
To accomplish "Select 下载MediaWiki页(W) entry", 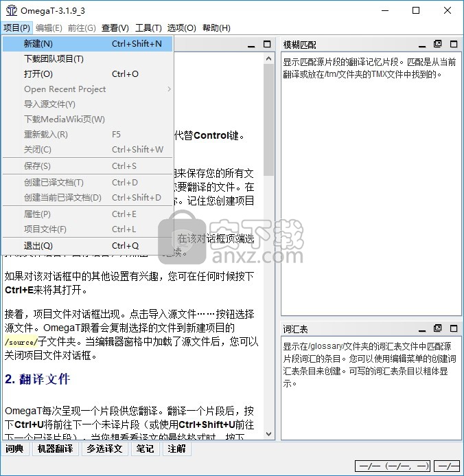I will tap(88, 120).
